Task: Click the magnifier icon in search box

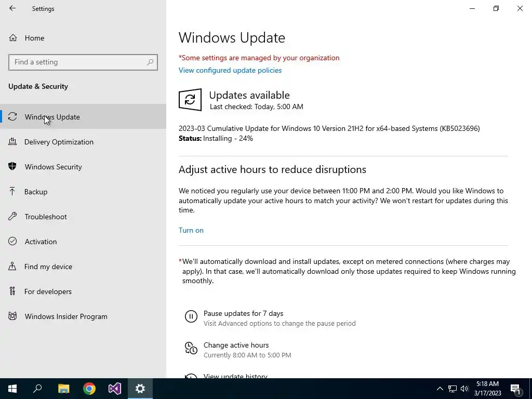Action: [x=150, y=62]
